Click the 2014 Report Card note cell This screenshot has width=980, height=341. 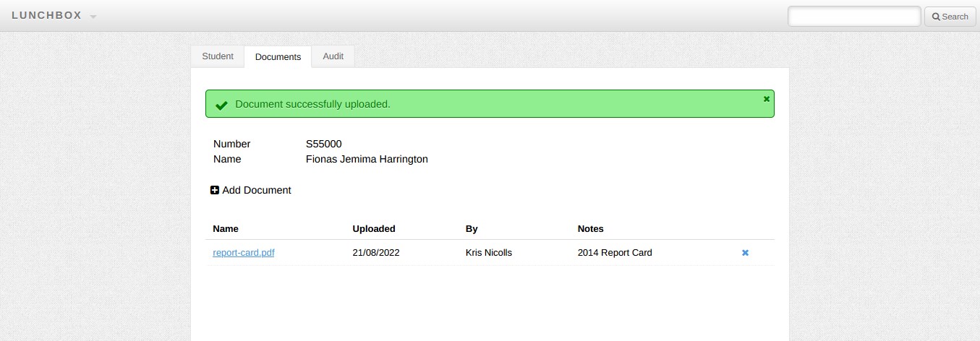(x=615, y=253)
